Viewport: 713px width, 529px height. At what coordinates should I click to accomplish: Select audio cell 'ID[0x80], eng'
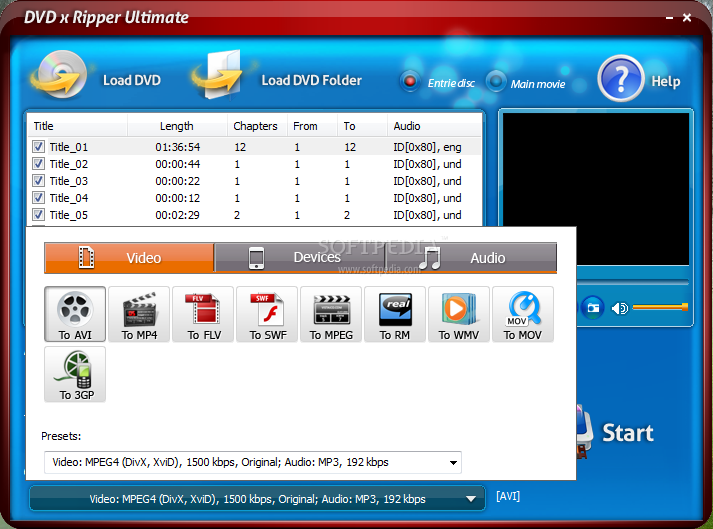coord(427,147)
